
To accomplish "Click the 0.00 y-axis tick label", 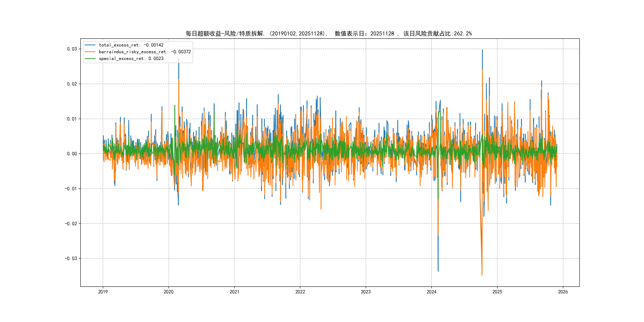I will 72,154.
